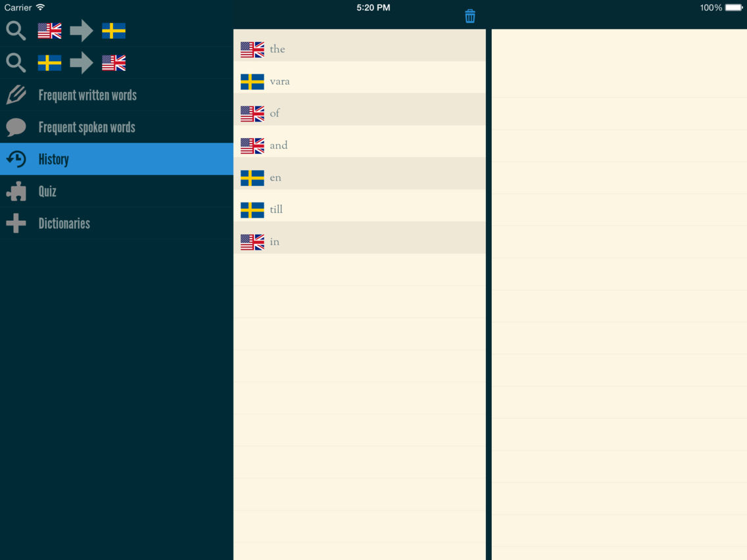This screenshot has width=747, height=560.
Task: Click the Swedish source flag in the Swedish-to-English search row
Action: (x=49, y=63)
